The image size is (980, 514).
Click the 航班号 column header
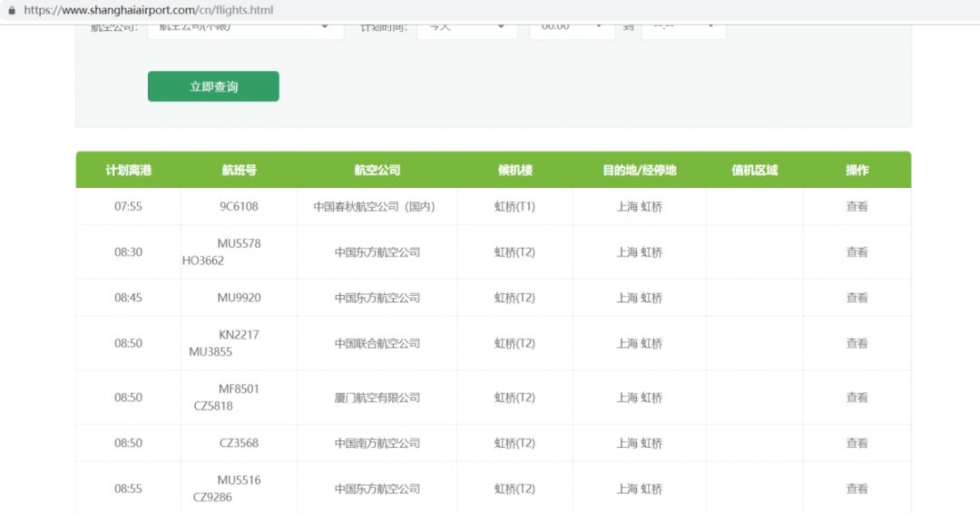tap(239, 170)
